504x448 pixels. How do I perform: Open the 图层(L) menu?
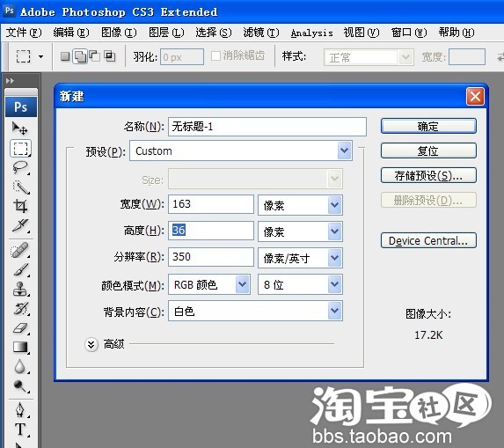[166, 33]
